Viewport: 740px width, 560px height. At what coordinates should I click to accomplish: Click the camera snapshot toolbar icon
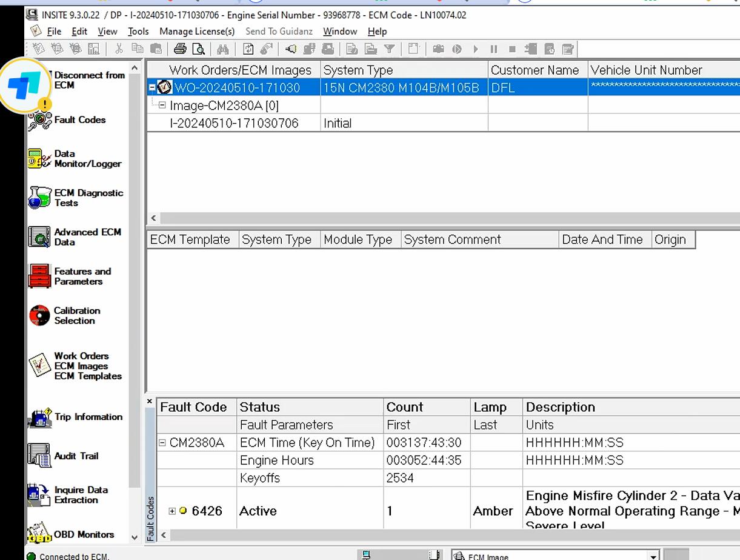438,49
